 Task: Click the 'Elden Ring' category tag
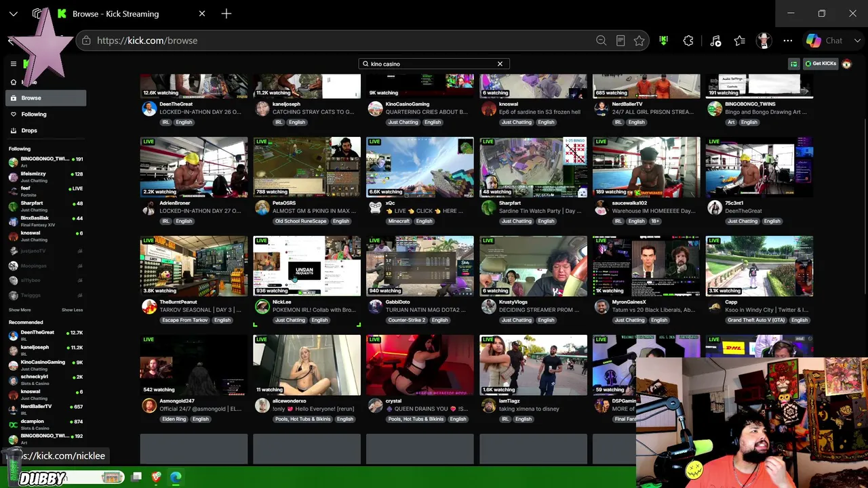tap(174, 419)
